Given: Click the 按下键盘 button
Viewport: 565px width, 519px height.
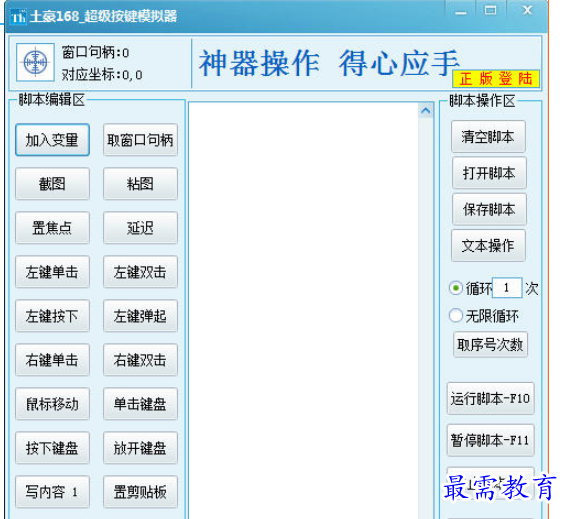Looking at the screenshot, I should 52,448.
